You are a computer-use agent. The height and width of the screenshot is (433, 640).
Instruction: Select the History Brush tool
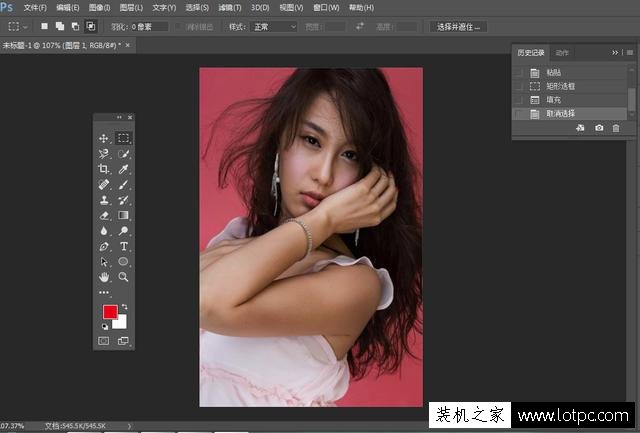click(123, 200)
